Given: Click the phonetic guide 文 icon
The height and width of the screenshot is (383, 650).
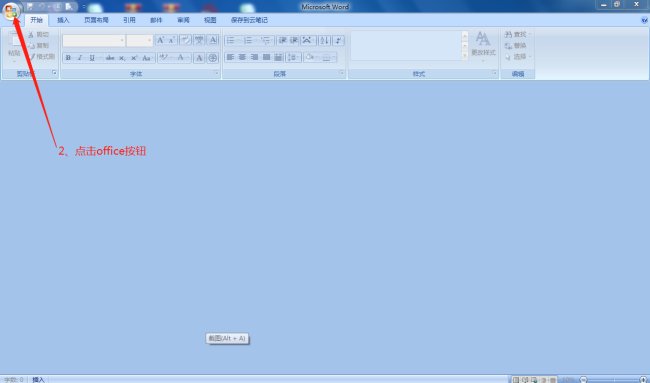Looking at the screenshot, I should (199, 40).
